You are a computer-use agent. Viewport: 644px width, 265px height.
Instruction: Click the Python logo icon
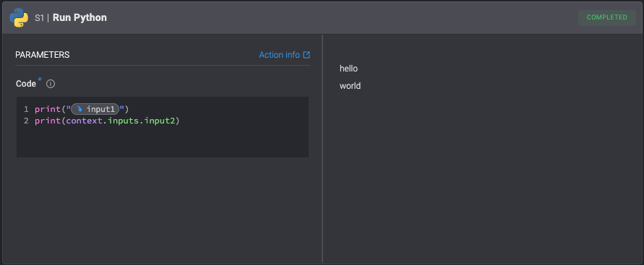pyautogui.click(x=19, y=17)
